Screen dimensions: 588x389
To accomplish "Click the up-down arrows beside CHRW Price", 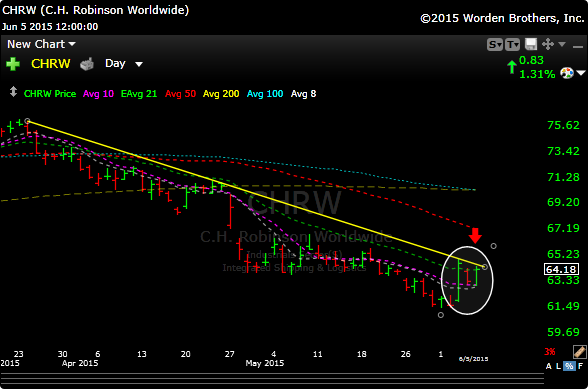I will (x=13, y=92).
